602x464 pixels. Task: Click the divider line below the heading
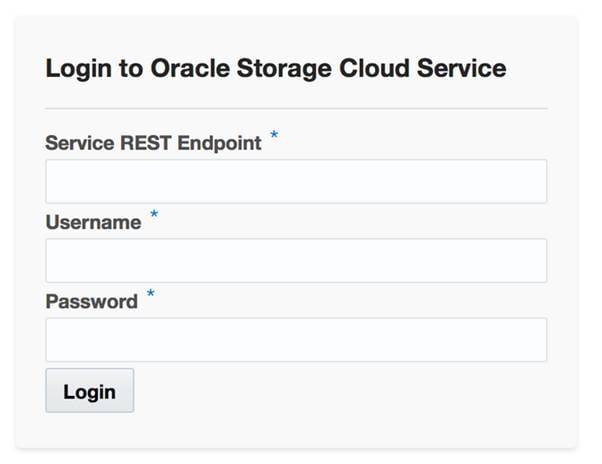(x=296, y=108)
